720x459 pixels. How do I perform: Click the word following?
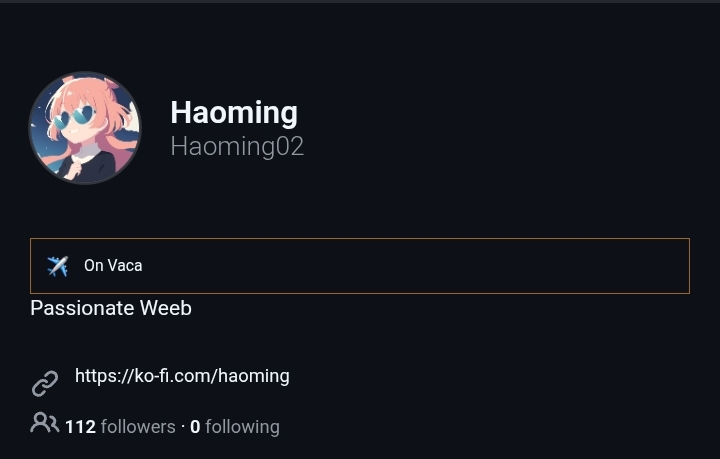click(242, 427)
